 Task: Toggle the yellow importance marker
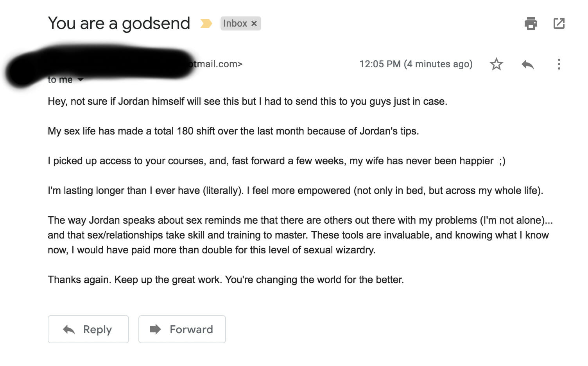click(206, 24)
